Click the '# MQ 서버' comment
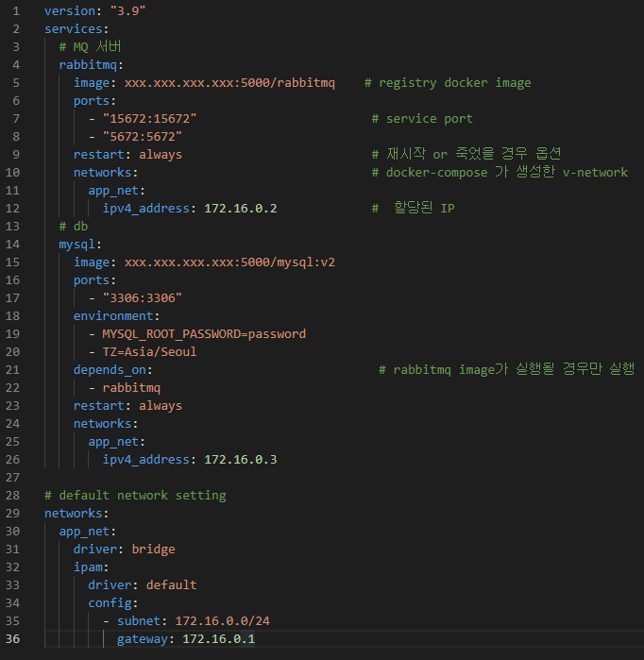Viewport: 644px width, 660px height. tap(90, 46)
